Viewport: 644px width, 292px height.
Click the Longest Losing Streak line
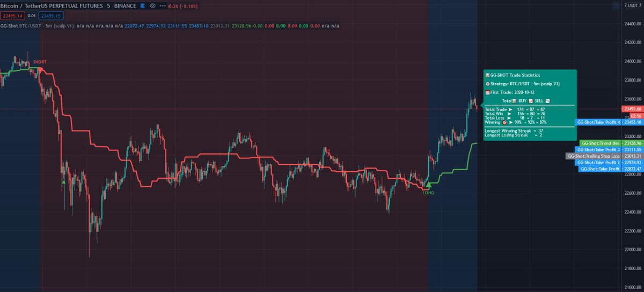tap(513, 135)
